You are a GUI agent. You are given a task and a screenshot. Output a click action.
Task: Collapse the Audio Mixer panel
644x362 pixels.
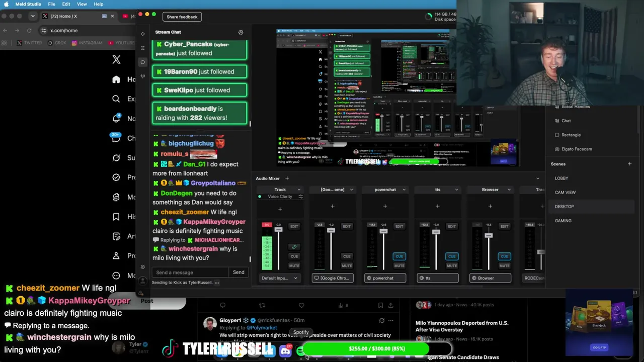(538, 178)
